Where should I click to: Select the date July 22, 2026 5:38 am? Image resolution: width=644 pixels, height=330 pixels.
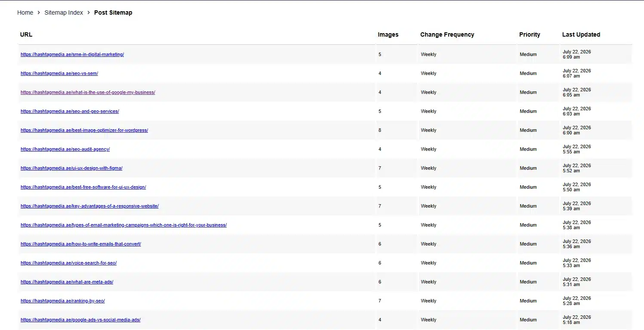point(577,225)
